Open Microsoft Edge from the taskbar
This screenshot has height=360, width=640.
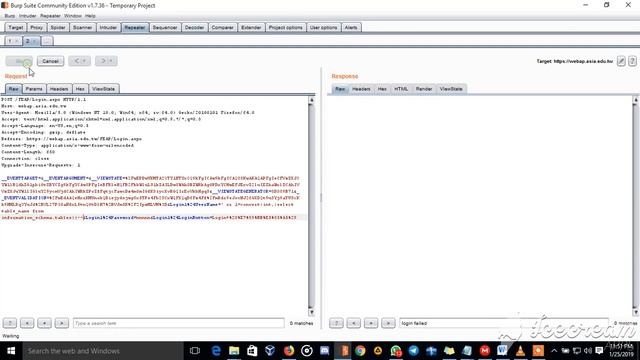(216, 351)
